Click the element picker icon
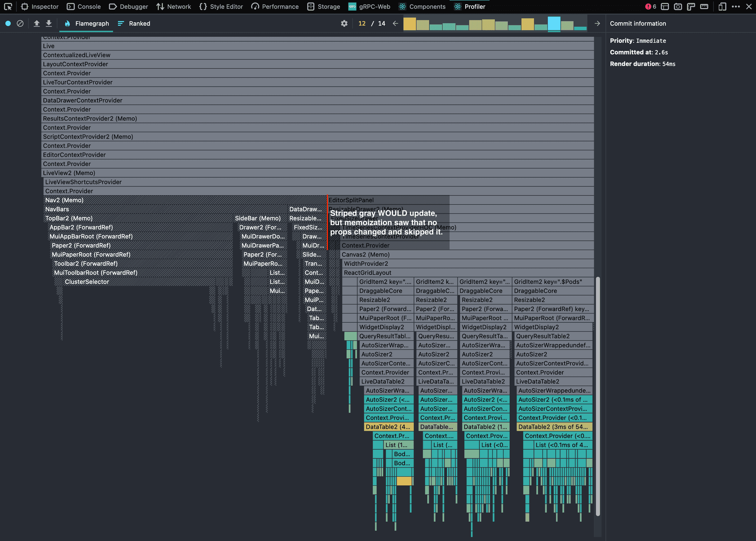Image resolution: width=756 pixels, height=541 pixels. (x=8, y=7)
